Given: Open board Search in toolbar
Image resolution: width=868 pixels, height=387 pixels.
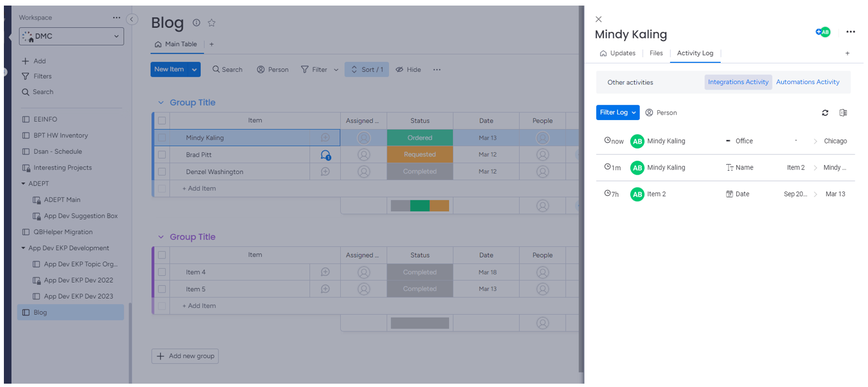Looking at the screenshot, I should [228, 70].
